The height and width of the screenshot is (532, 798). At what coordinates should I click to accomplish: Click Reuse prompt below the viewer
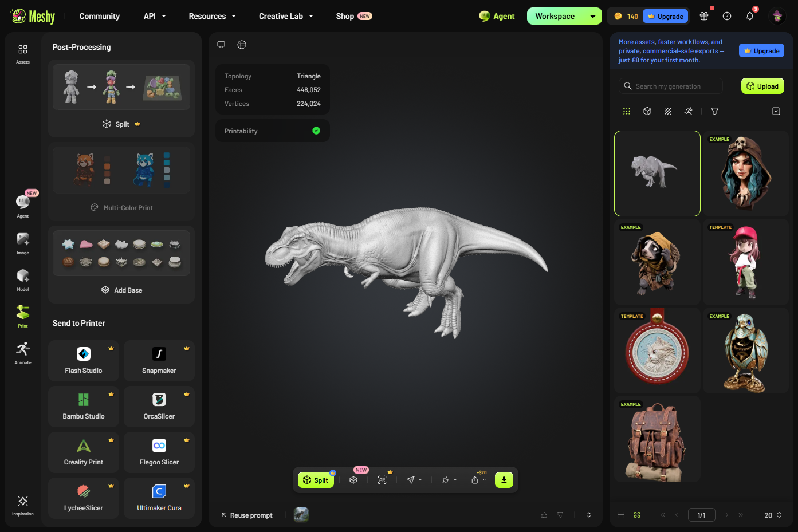247,515
